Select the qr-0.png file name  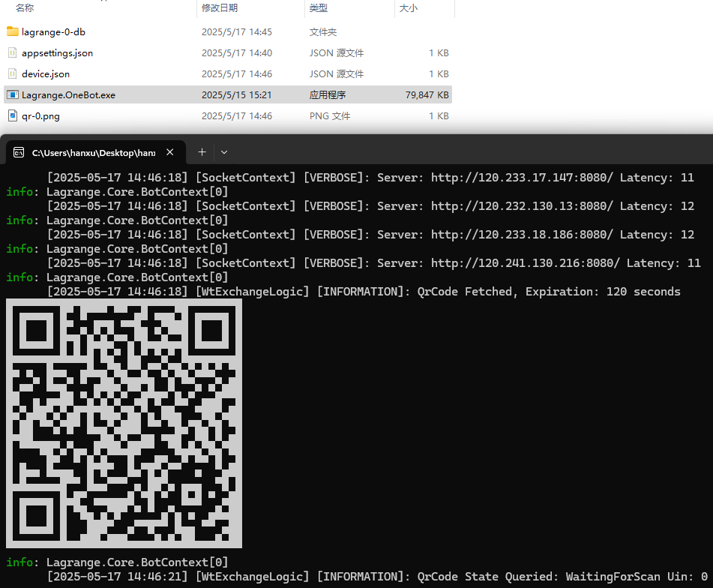point(42,115)
